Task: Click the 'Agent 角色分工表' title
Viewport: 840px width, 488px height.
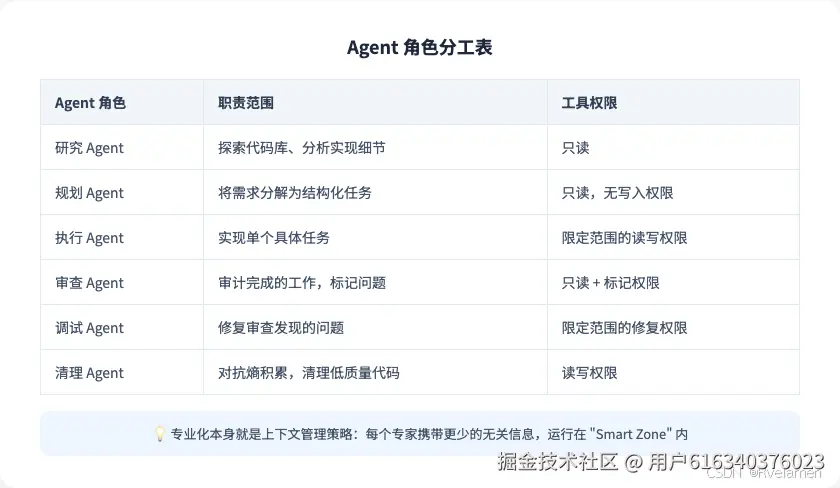Action: click(419, 47)
